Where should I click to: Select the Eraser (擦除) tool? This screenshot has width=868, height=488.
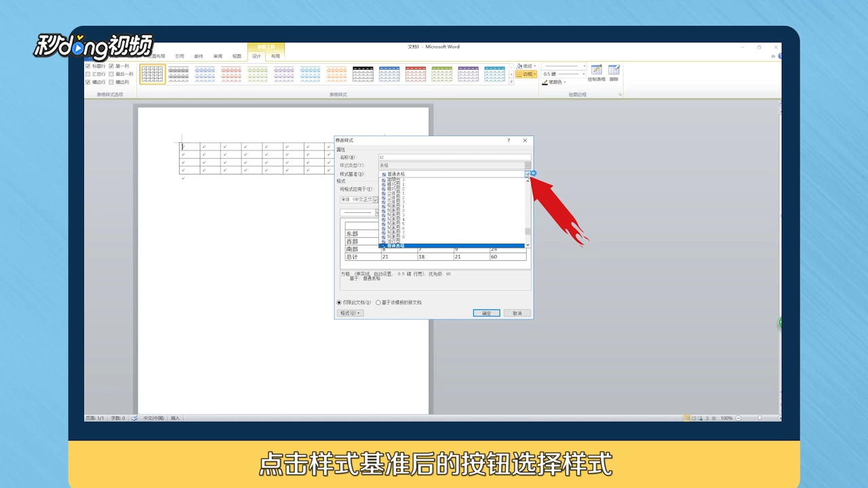[x=614, y=73]
